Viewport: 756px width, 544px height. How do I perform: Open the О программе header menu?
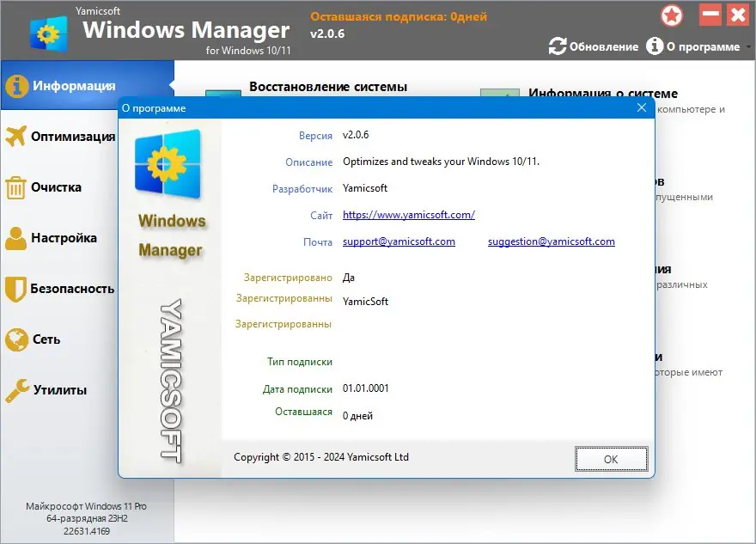(x=703, y=46)
